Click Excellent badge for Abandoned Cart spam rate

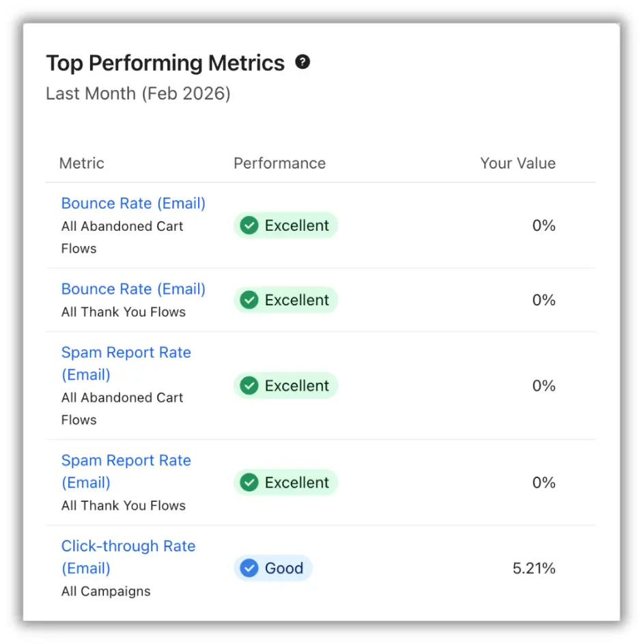click(x=286, y=386)
